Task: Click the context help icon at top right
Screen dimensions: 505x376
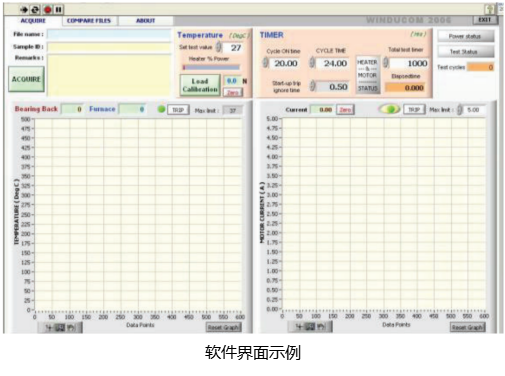Action: tap(490, 9)
